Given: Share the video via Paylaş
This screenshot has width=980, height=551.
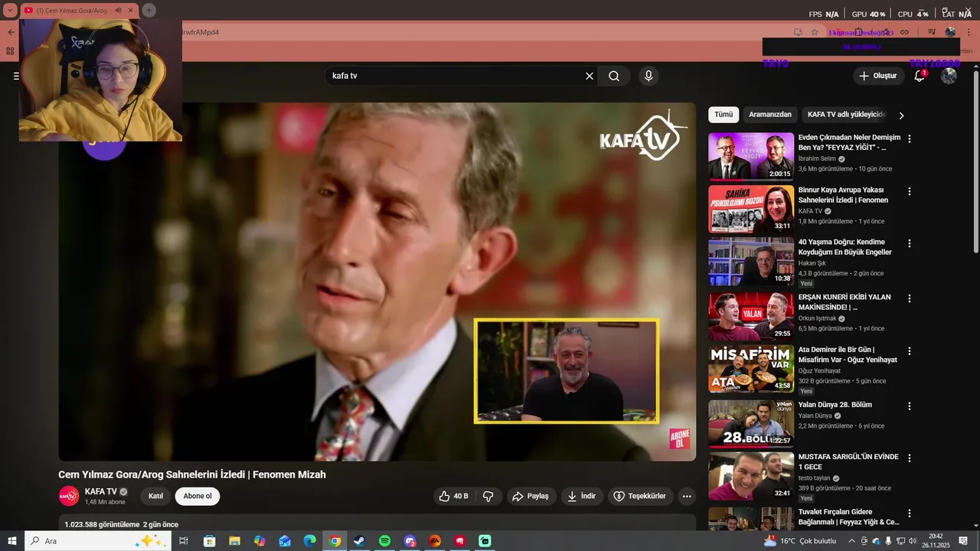Looking at the screenshot, I should pyautogui.click(x=531, y=496).
